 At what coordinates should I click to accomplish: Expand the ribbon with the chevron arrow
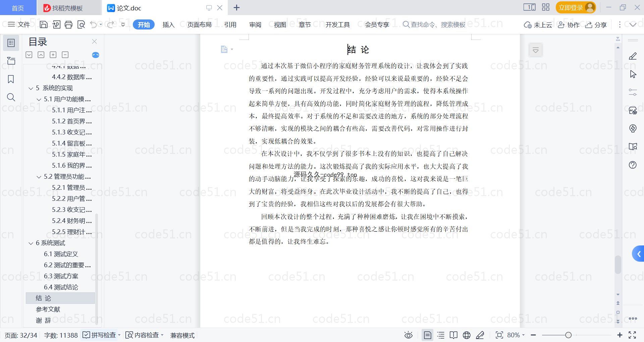click(633, 24)
